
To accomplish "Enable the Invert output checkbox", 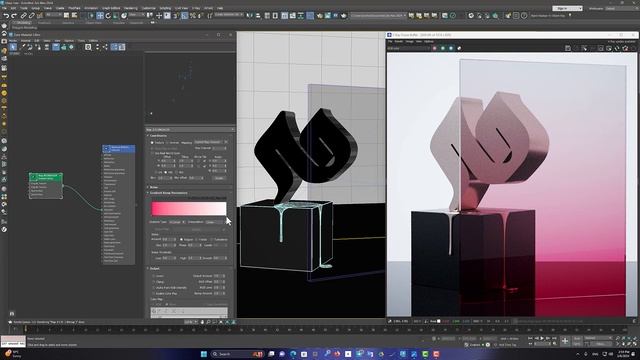I will coord(154,276).
